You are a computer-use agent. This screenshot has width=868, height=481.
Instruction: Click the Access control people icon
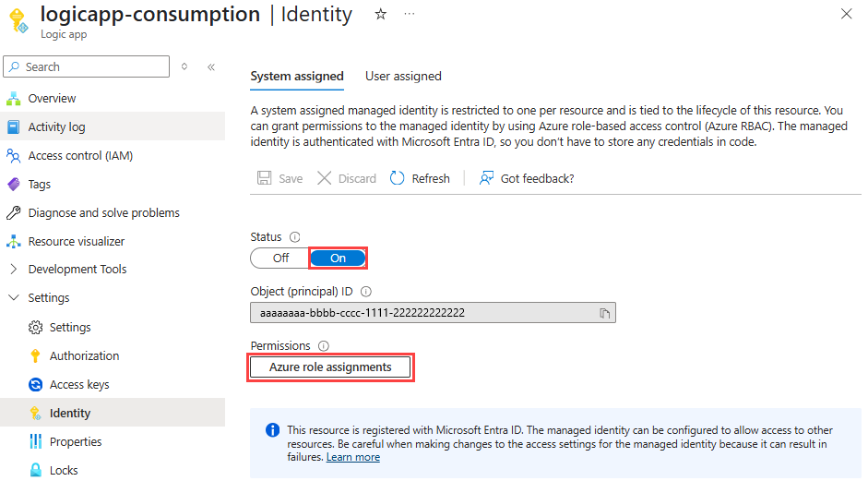click(13, 156)
